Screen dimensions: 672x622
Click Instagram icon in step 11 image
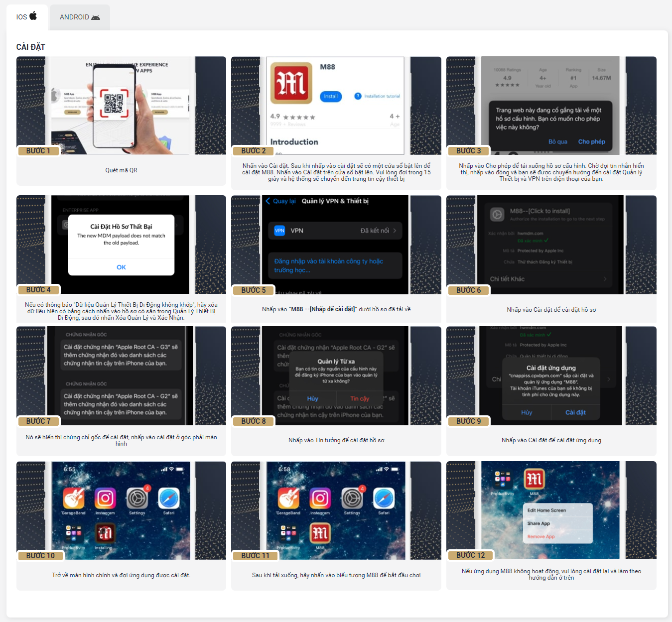320,498
